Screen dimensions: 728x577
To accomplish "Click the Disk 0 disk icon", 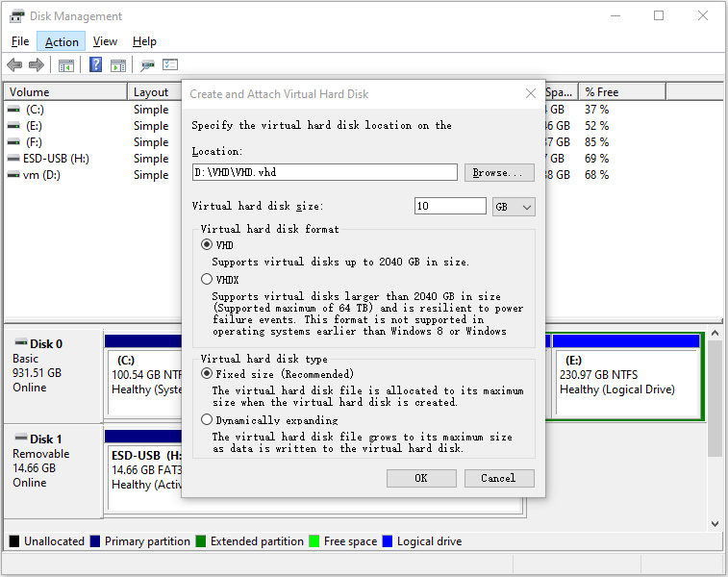I will click(x=21, y=342).
